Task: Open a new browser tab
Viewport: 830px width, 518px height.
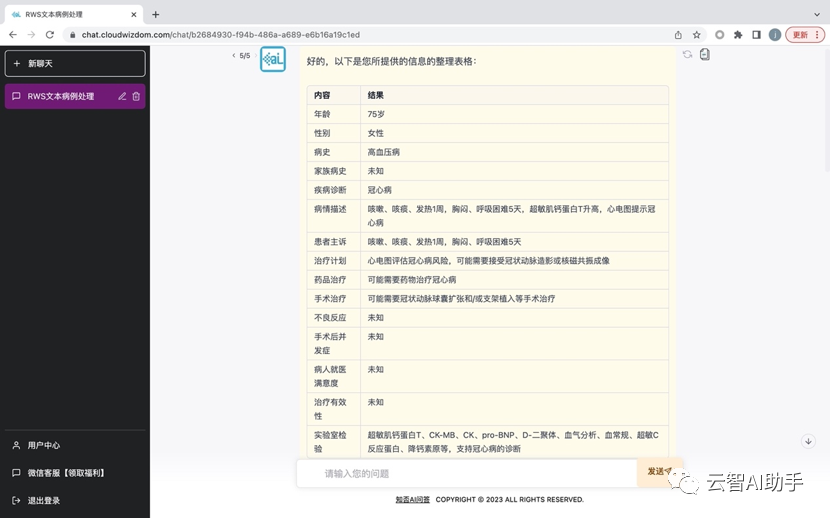Action: click(156, 14)
